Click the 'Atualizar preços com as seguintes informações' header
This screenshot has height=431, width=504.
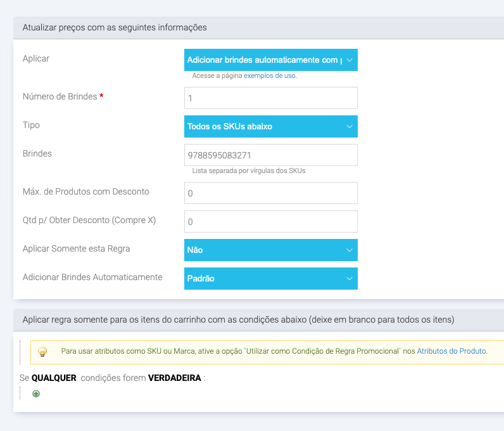tap(115, 28)
